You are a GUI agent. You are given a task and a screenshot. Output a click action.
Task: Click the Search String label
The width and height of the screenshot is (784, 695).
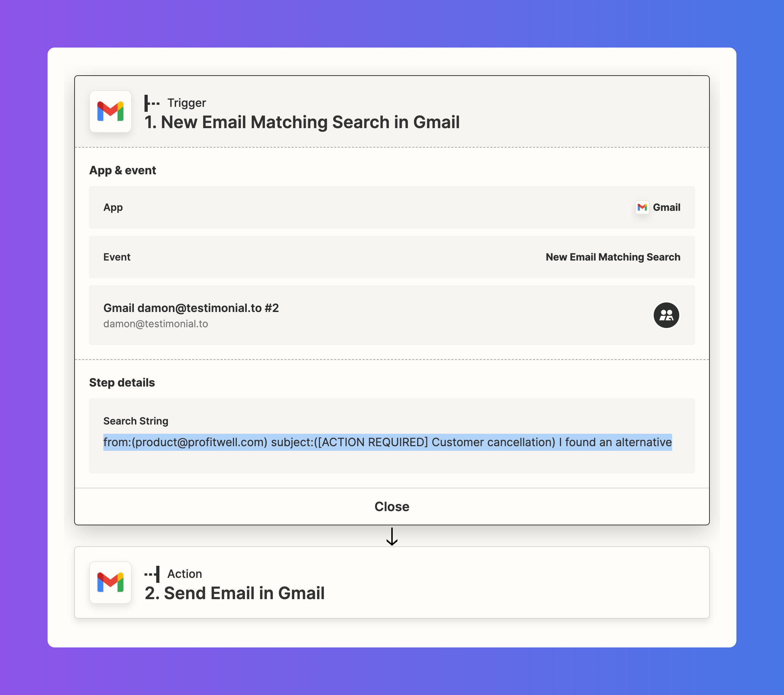point(136,421)
